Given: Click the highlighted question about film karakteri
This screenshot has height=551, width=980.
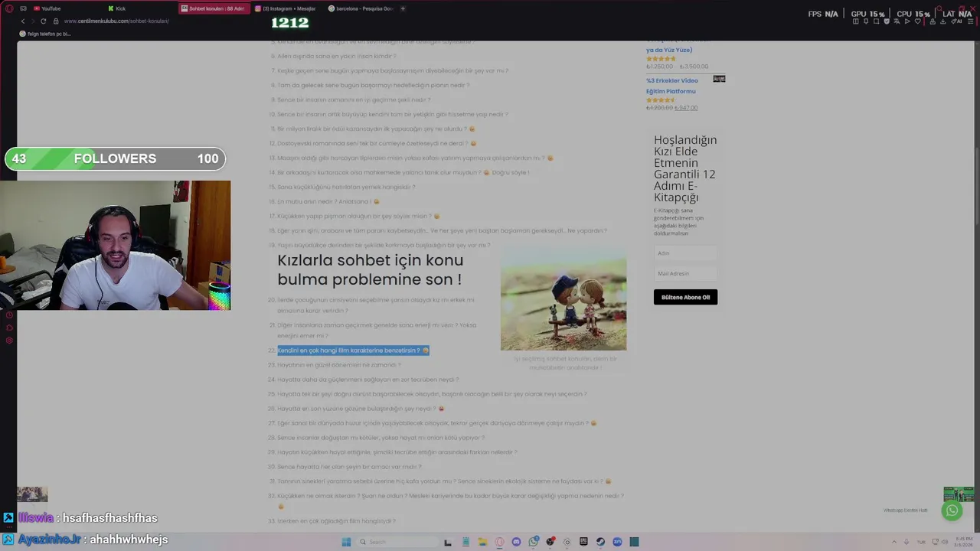Looking at the screenshot, I should 353,350.
